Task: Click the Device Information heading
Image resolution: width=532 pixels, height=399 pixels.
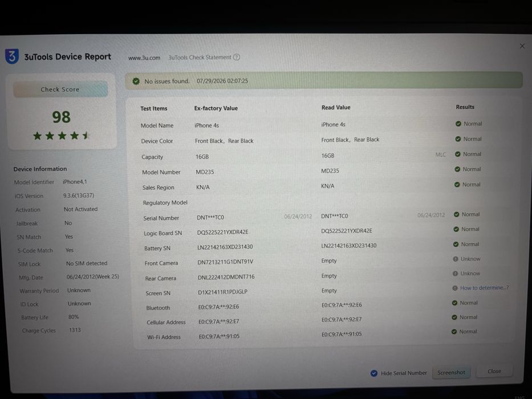Action: click(x=40, y=169)
